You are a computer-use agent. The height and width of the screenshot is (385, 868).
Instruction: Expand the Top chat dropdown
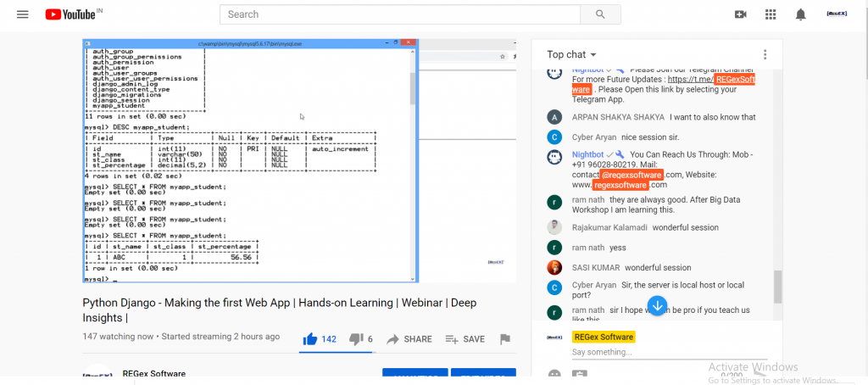click(x=572, y=54)
